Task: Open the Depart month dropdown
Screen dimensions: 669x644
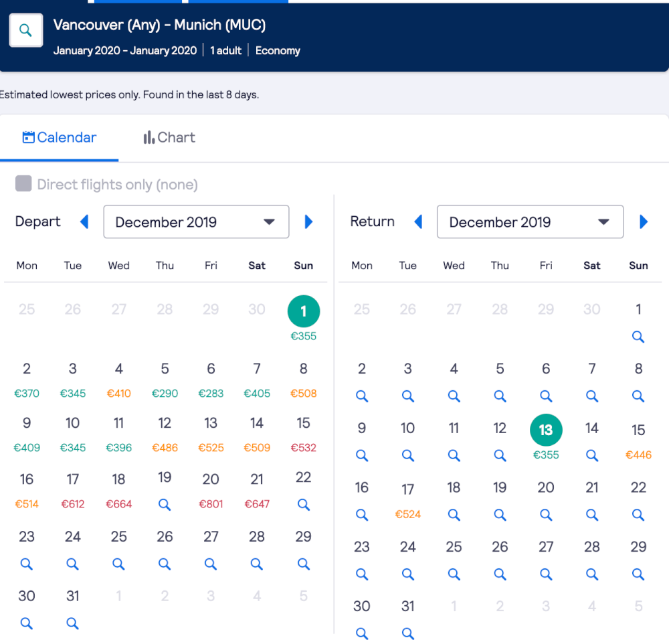Action: (196, 222)
